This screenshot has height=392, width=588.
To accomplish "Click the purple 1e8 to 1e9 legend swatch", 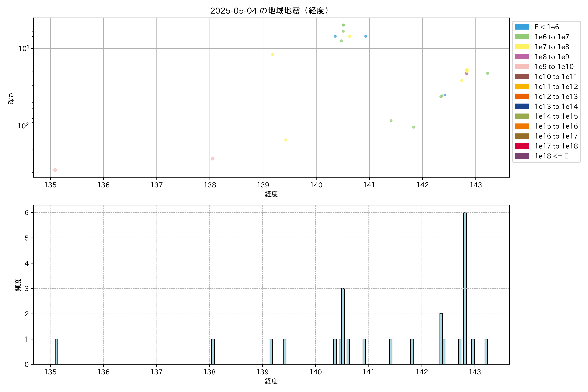I will coord(522,57).
